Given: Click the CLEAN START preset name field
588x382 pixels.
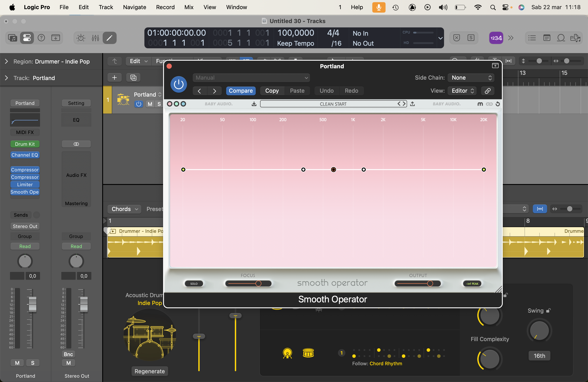Looking at the screenshot, I should point(333,104).
